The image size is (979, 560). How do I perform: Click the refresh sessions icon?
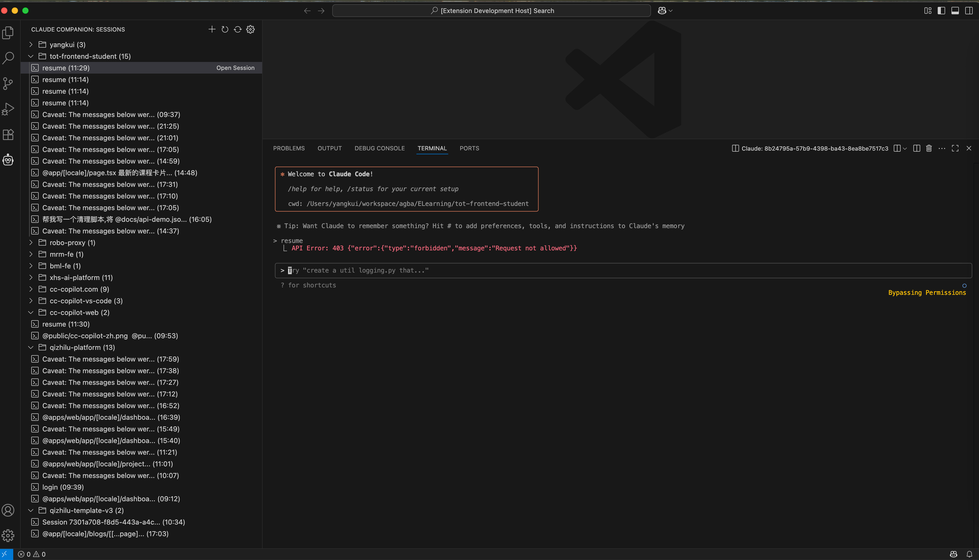pos(225,29)
